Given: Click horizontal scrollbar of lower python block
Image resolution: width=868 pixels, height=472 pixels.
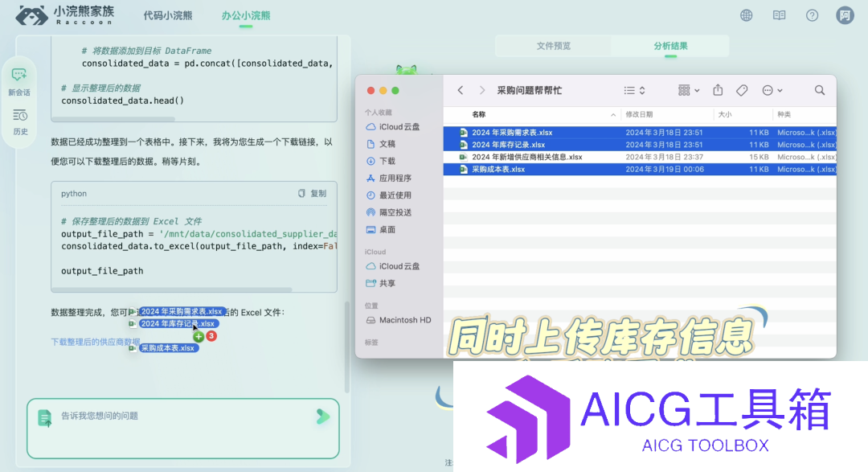Looking at the screenshot, I should point(172,289).
